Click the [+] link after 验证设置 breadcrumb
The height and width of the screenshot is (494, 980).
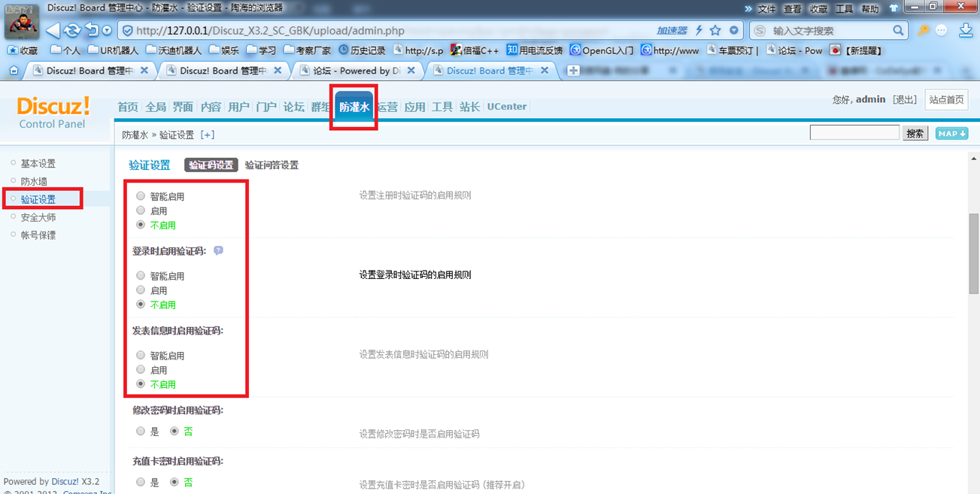pyautogui.click(x=208, y=135)
